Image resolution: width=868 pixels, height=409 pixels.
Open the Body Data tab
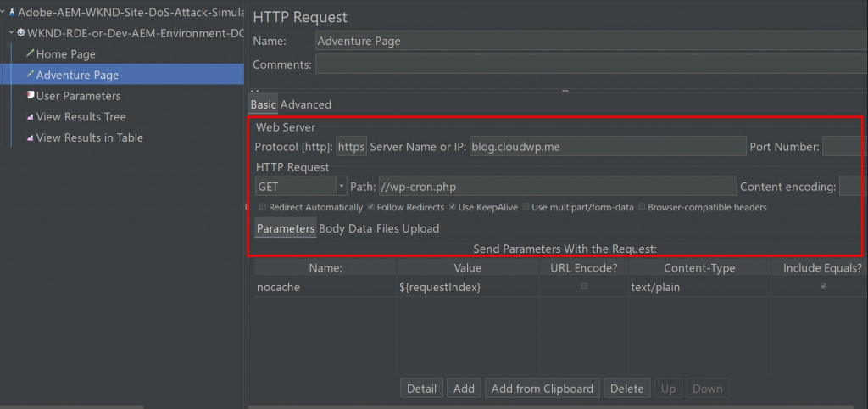click(345, 228)
